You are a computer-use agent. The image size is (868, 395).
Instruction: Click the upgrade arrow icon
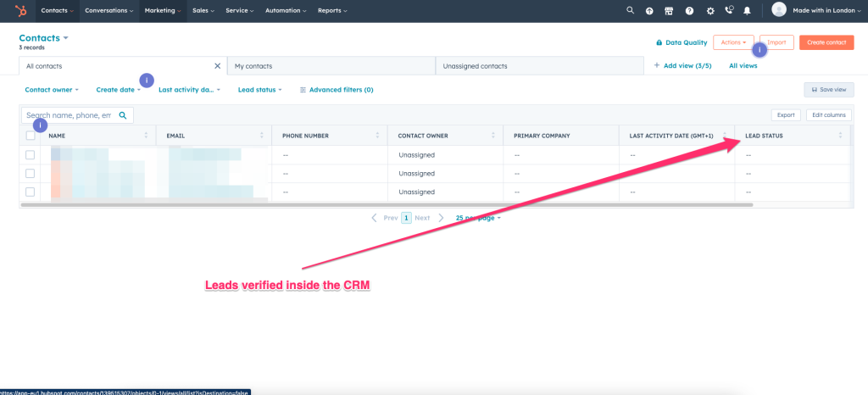pos(649,10)
